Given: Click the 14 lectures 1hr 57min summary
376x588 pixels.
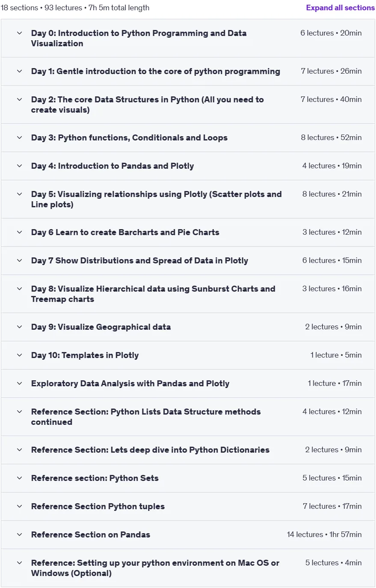Looking at the screenshot, I should 324,534.
